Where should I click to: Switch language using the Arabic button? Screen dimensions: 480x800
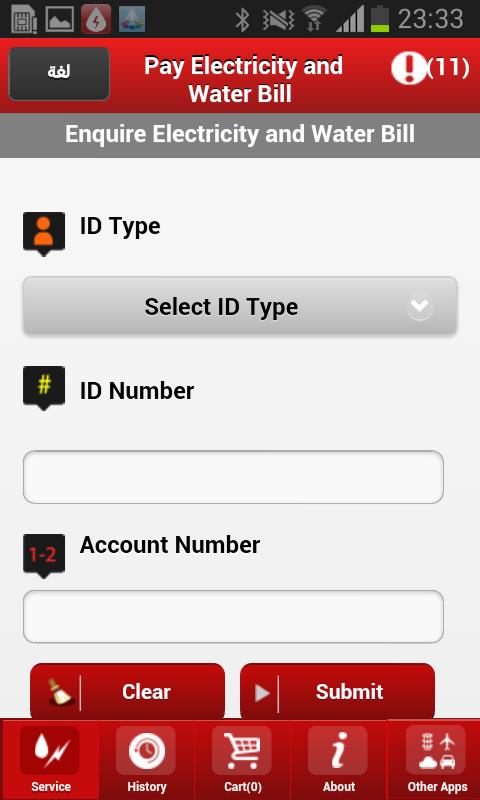pos(59,73)
